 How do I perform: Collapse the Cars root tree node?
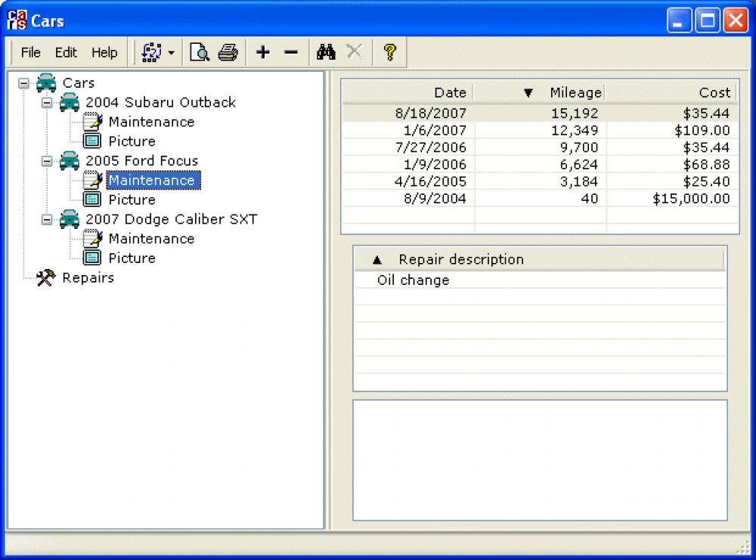click(x=25, y=82)
